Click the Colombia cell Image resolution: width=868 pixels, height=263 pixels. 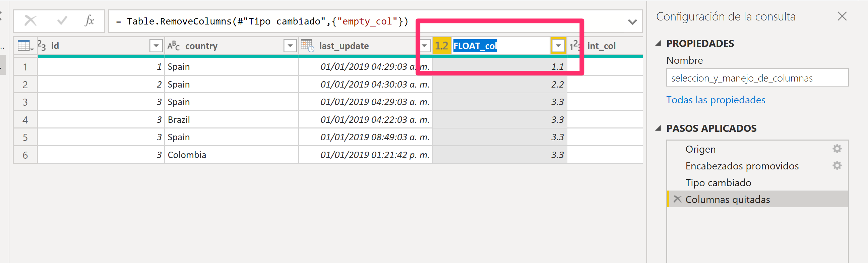click(x=232, y=155)
